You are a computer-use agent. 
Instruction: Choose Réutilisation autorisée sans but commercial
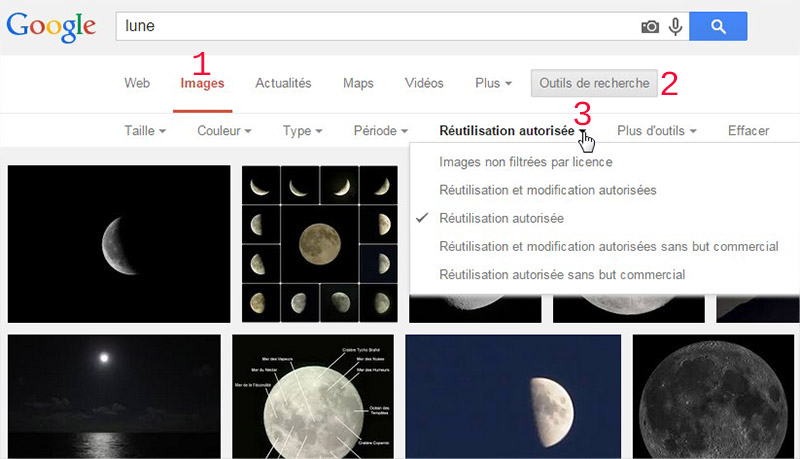pyautogui.click(x=562, y=274)
